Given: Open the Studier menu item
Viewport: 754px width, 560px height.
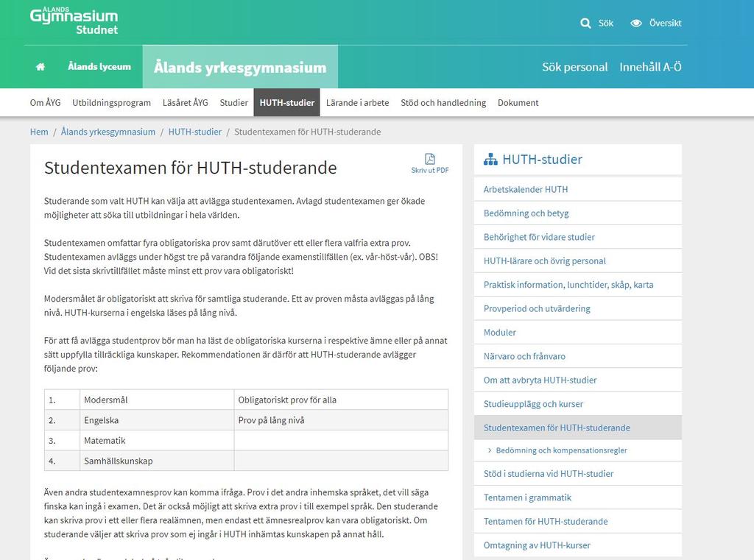Looking at the screenshot, I should 233,102.
